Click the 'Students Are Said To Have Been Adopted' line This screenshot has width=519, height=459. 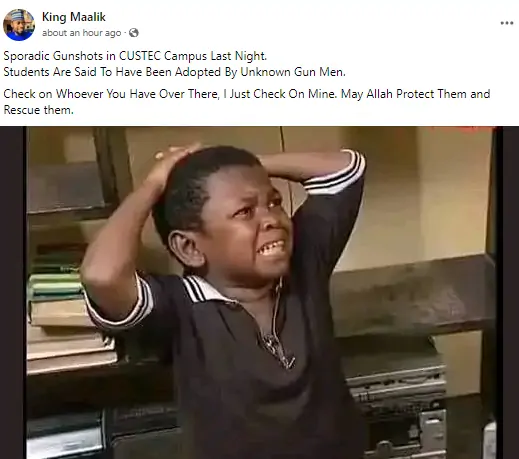point(174,72)
